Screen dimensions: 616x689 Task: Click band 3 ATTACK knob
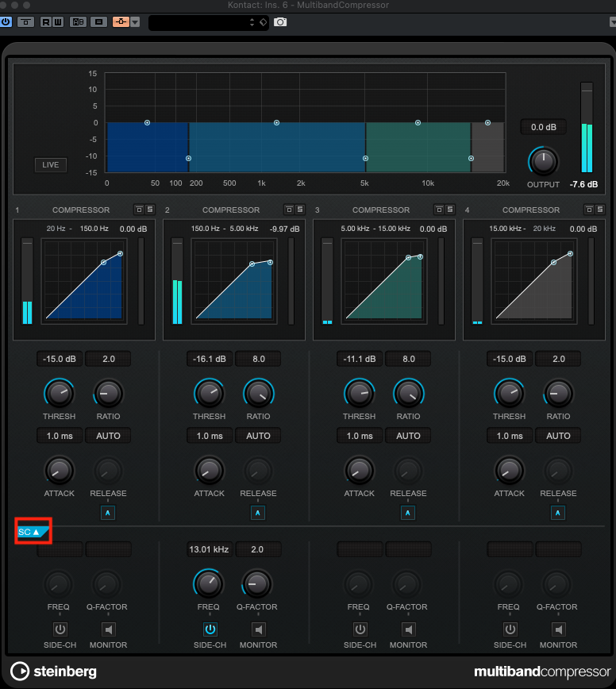tap(360, 471)
